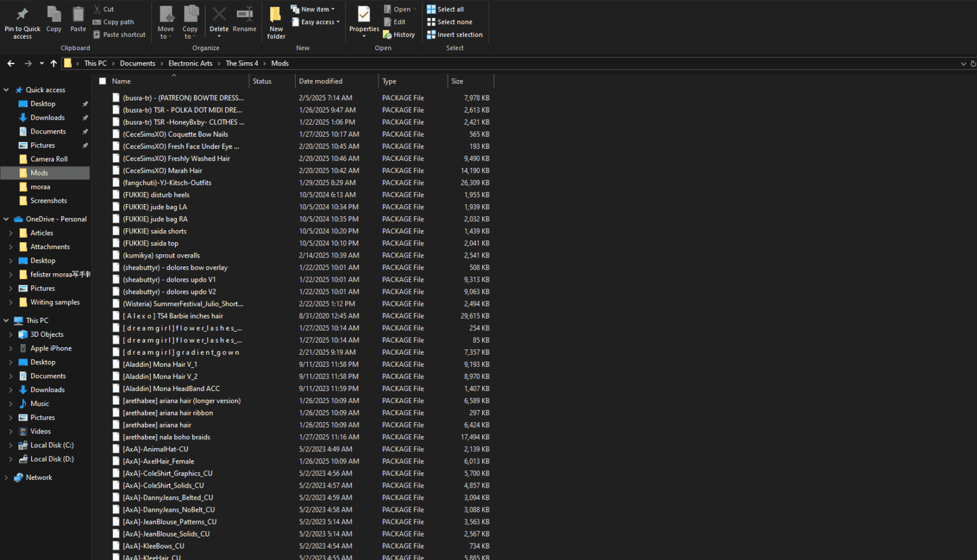This screenshot has width=977, height=560.
Task: Click 'The Sims 4' breadcrumb segment
Action: click(242, 64)
